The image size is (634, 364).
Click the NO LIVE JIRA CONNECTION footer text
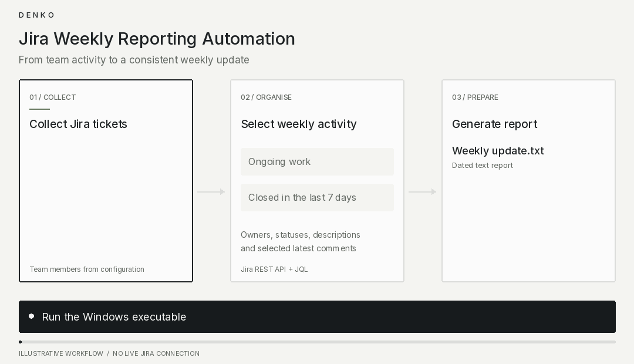point(156,353)
